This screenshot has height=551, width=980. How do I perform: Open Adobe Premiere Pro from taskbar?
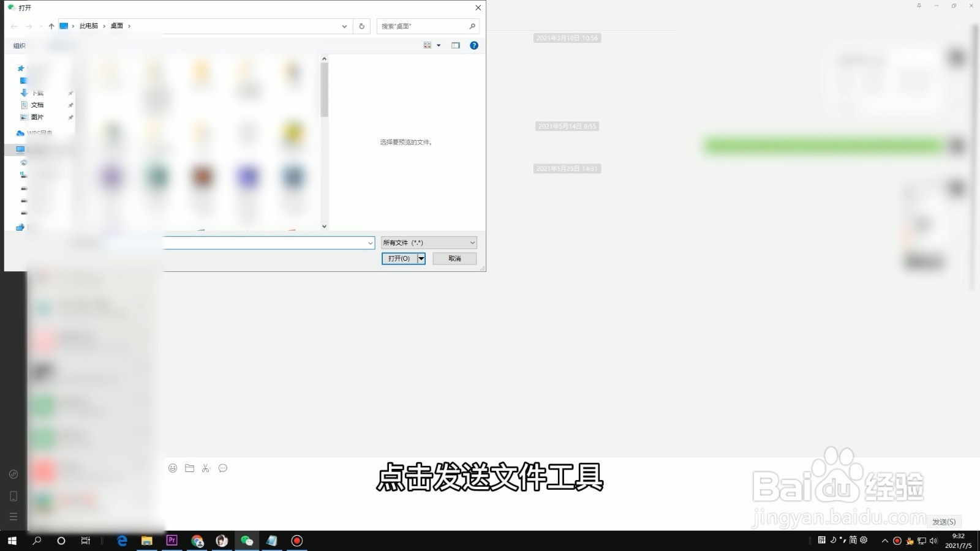click(x=172, y=541)
